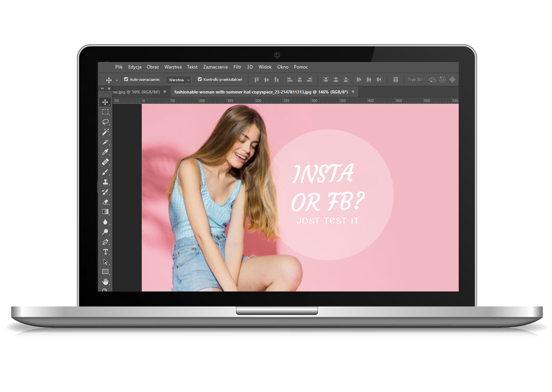552x392 pixels.
Task: Toggle the Kontrolki przekształceń checkbox
Action: pos(200,79)
